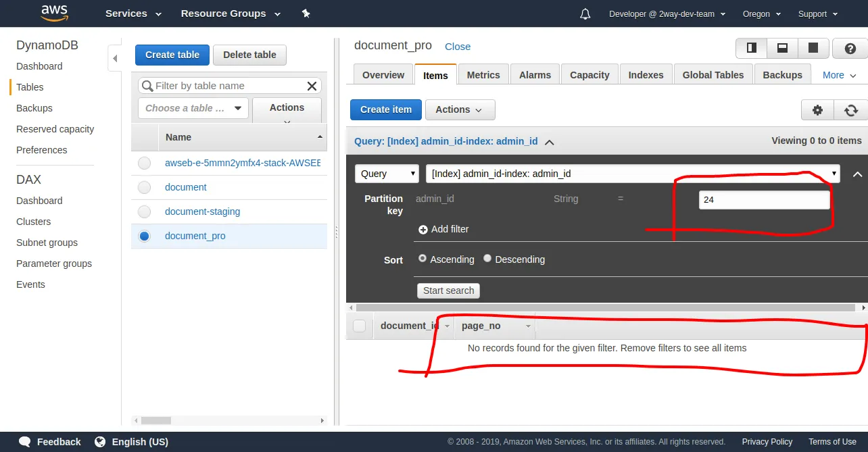This screenshot has width=868, height=452.
Task: Collapse the Query header chevron
Action: 550,142
